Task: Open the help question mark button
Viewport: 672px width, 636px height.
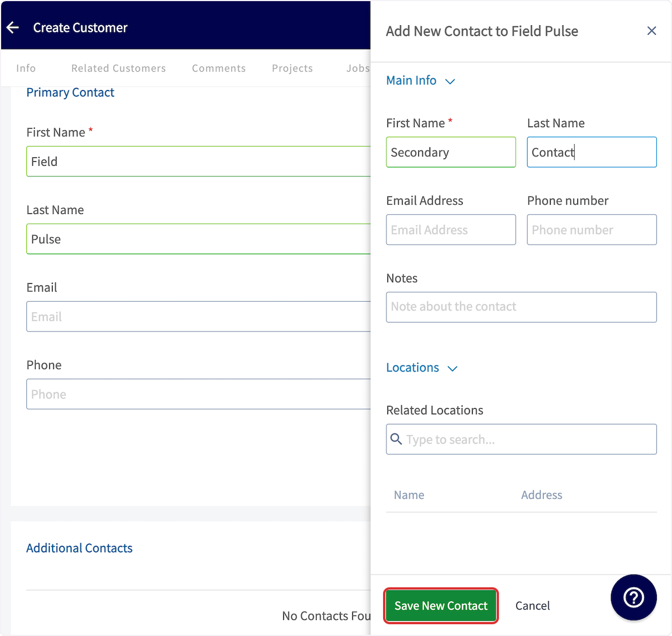Action: click(633, 597)
